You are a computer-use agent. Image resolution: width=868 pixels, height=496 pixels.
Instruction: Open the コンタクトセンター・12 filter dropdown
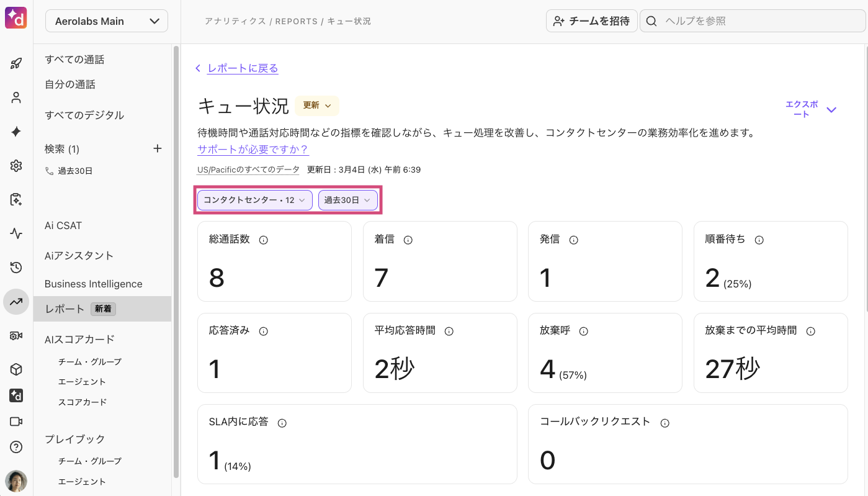point(254,200)
